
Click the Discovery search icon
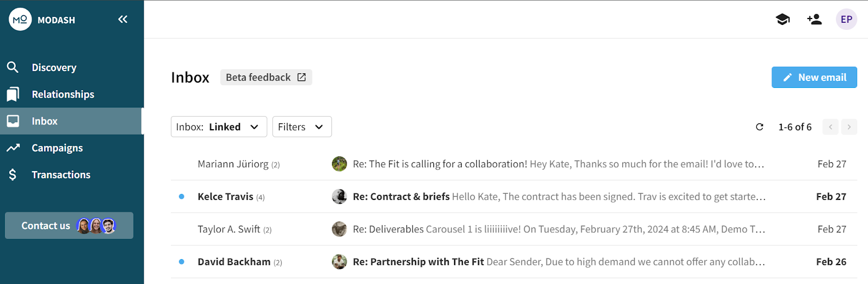click(13, 67)
